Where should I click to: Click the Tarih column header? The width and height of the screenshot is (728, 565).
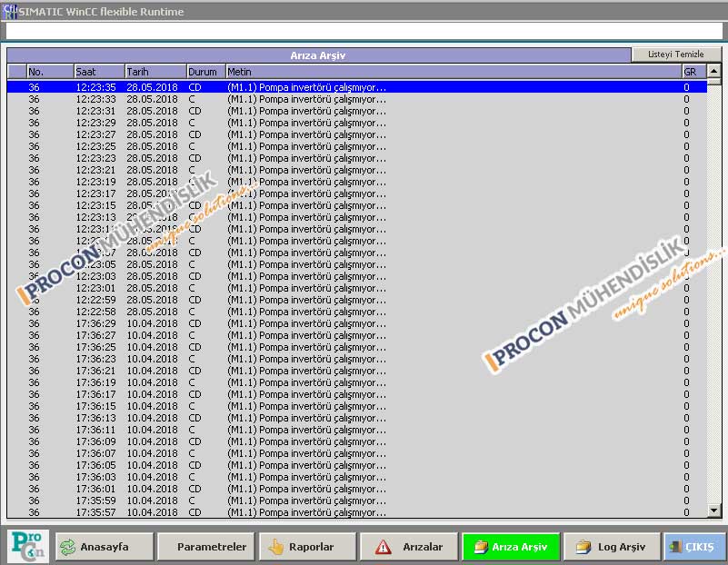click(x=155, y=72)
